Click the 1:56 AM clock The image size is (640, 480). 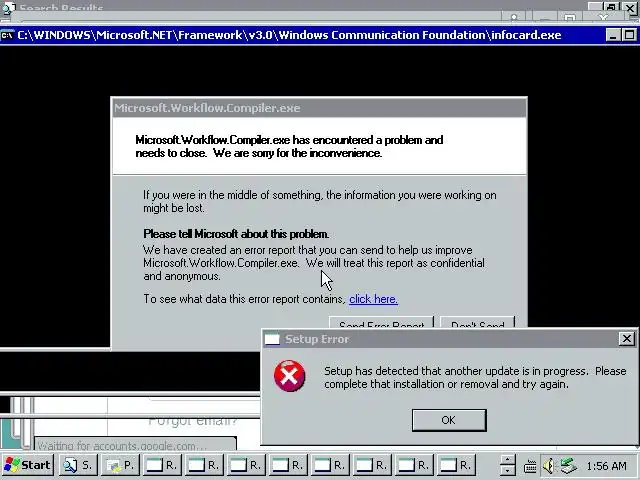tap(606, 466)
